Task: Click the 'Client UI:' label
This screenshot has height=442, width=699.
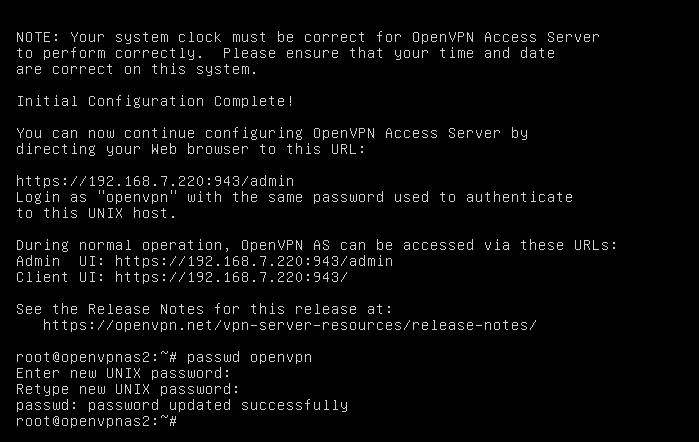Action: click(x=61, y=277)
